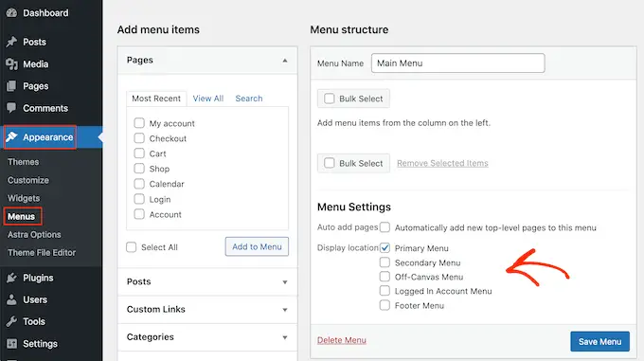
Task: Open the Themes submenu item
Action: click(23, 162)
